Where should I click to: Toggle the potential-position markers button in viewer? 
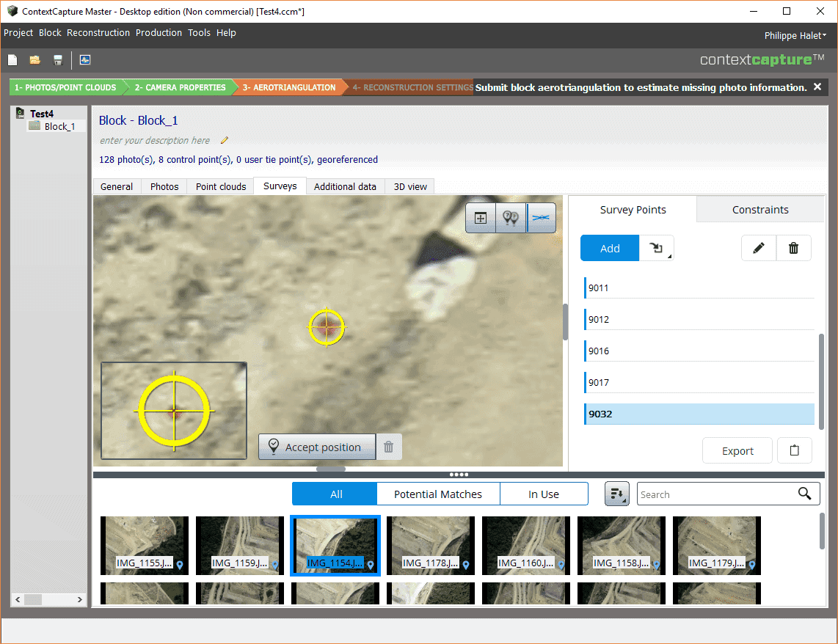tap(511, 218)
